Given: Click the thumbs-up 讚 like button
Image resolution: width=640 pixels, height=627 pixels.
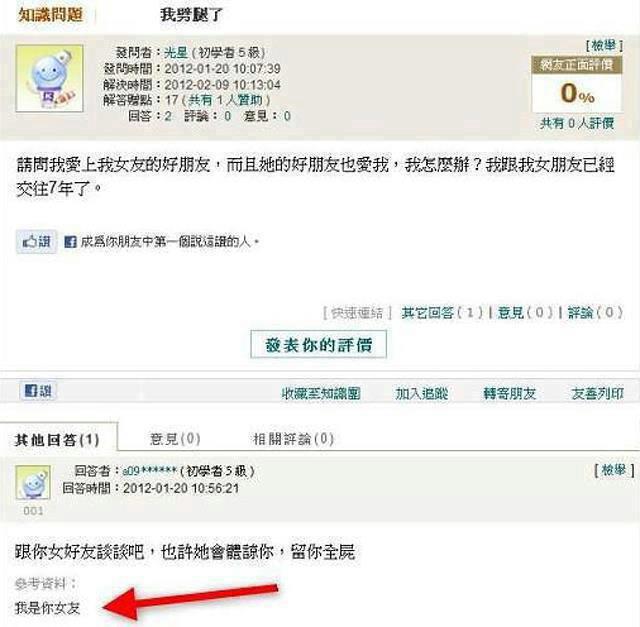Looking at the screenshot, I should 36,242.
